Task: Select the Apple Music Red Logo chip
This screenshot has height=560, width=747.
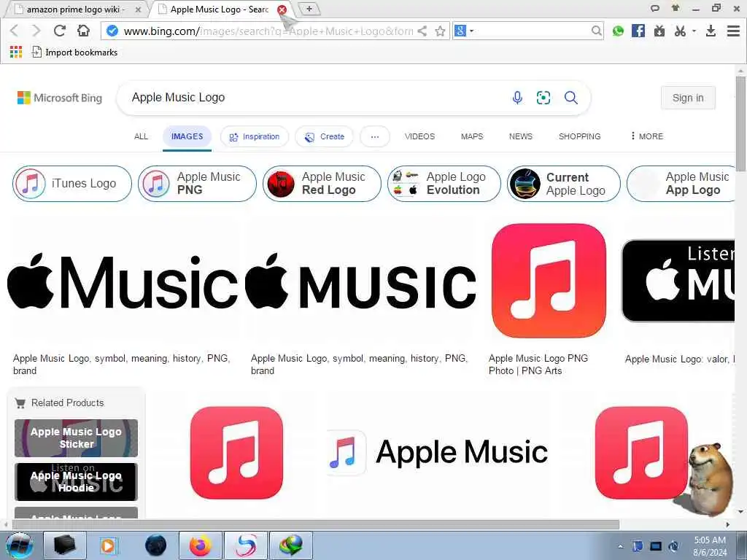Action: click(322, 183)
